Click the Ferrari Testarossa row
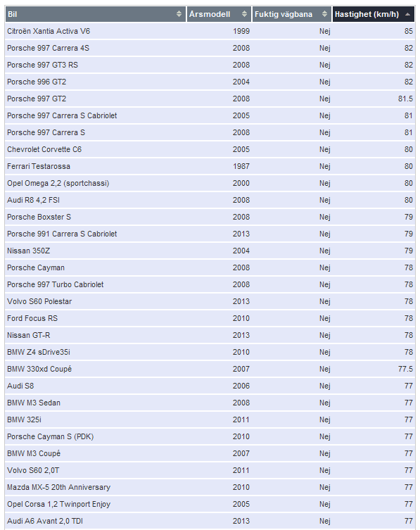 point(210,166)
